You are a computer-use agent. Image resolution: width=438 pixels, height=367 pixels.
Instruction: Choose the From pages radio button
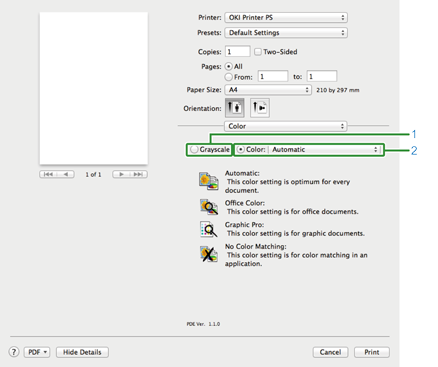pyautogui.click(x=228, y=77)
